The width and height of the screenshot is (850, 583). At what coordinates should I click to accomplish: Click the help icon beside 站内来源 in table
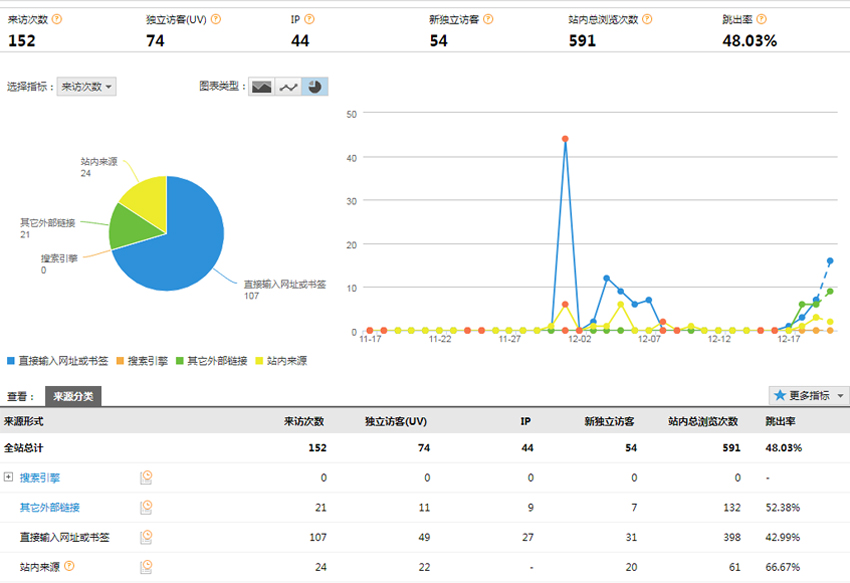(x=69, y=567)
